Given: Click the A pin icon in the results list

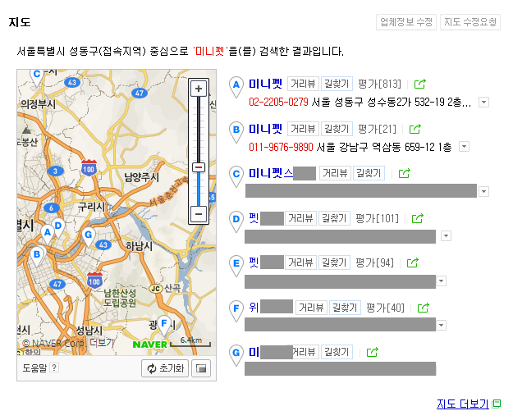Looking at the screenshot, I should [236, 87].
